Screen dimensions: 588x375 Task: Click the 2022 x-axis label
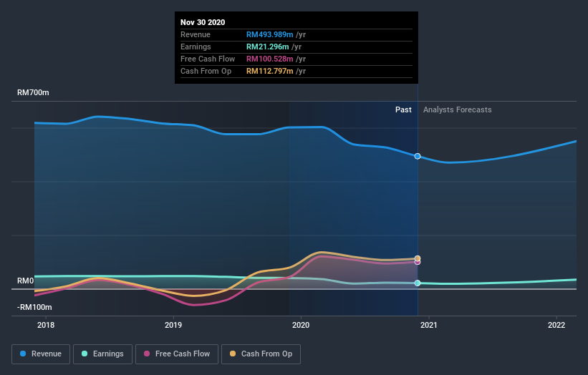point(556,325)
